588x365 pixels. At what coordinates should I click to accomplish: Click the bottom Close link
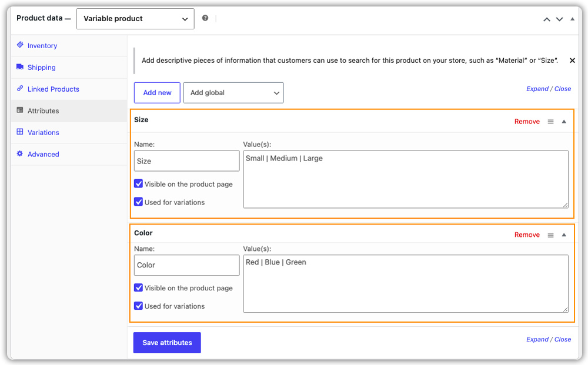563,339
